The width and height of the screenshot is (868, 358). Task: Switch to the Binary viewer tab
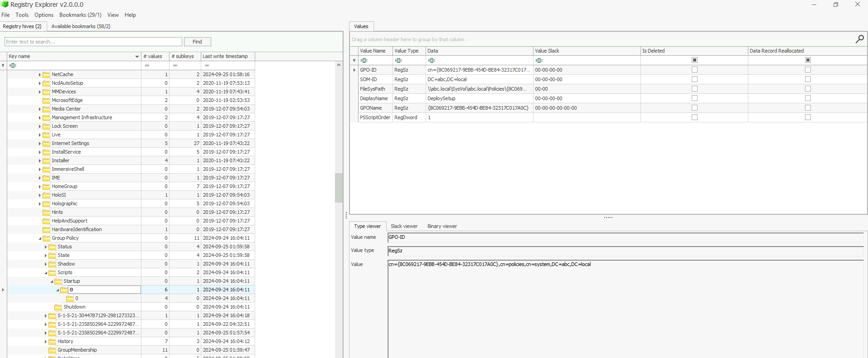pos(442,226)
